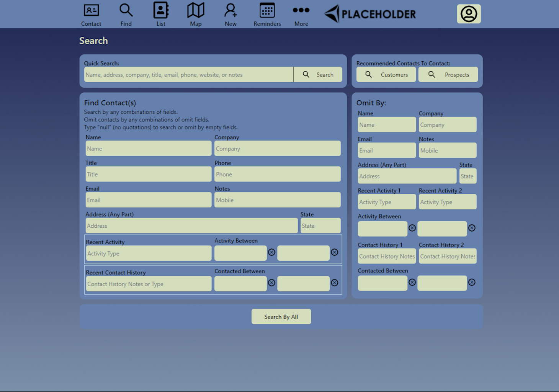Click the Find Contact Email field
The height and width of the screenshot is (392, 559).
(x=149, y=200)
